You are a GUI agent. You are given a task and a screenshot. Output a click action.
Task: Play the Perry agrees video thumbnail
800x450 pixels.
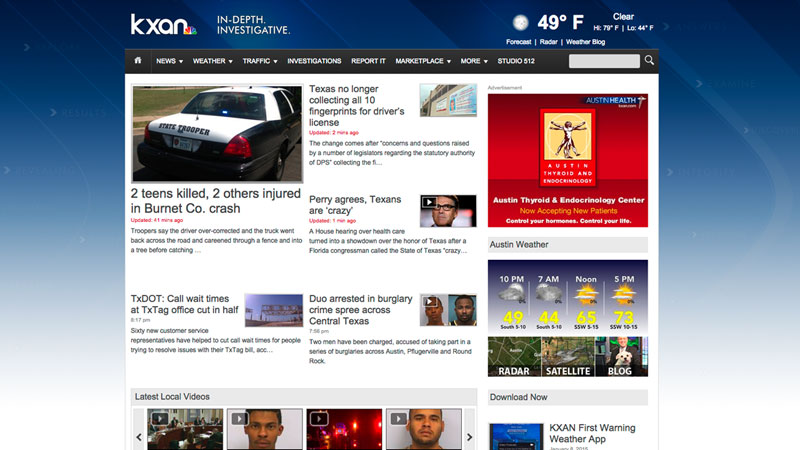pos(447,210)
